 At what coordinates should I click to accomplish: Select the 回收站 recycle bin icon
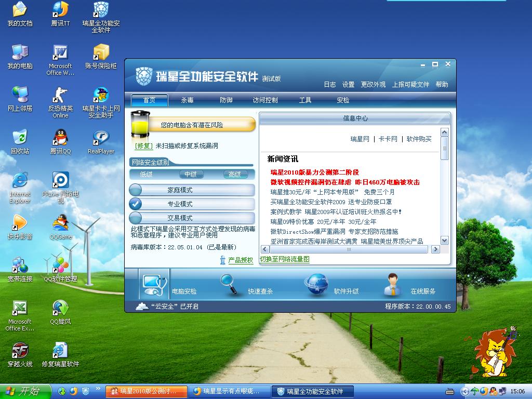[20, 142]
